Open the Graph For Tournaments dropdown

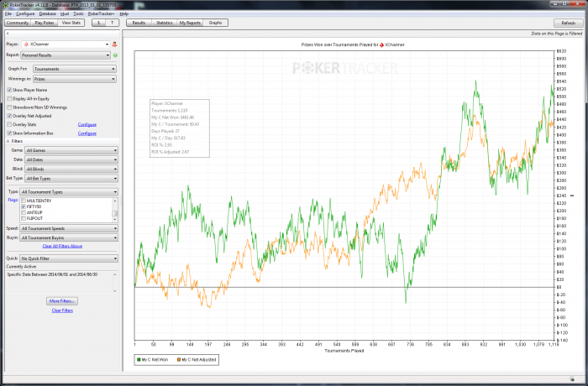coord(71,68)
